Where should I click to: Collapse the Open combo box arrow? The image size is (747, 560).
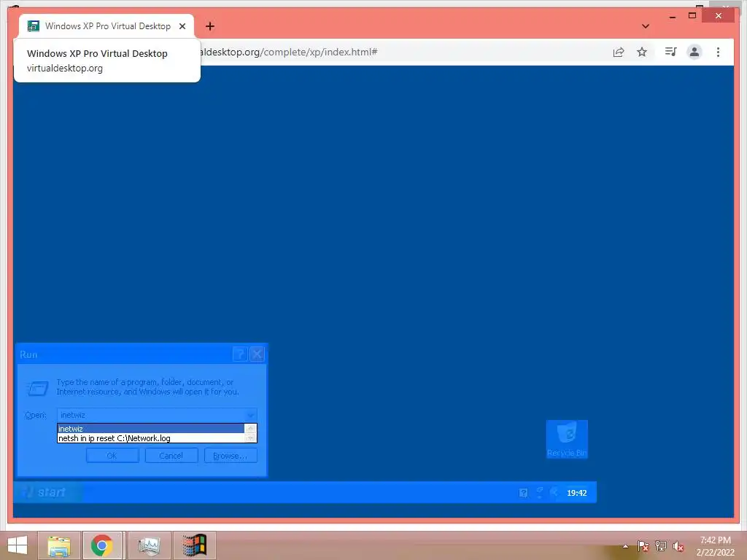(x=251, y=415)
